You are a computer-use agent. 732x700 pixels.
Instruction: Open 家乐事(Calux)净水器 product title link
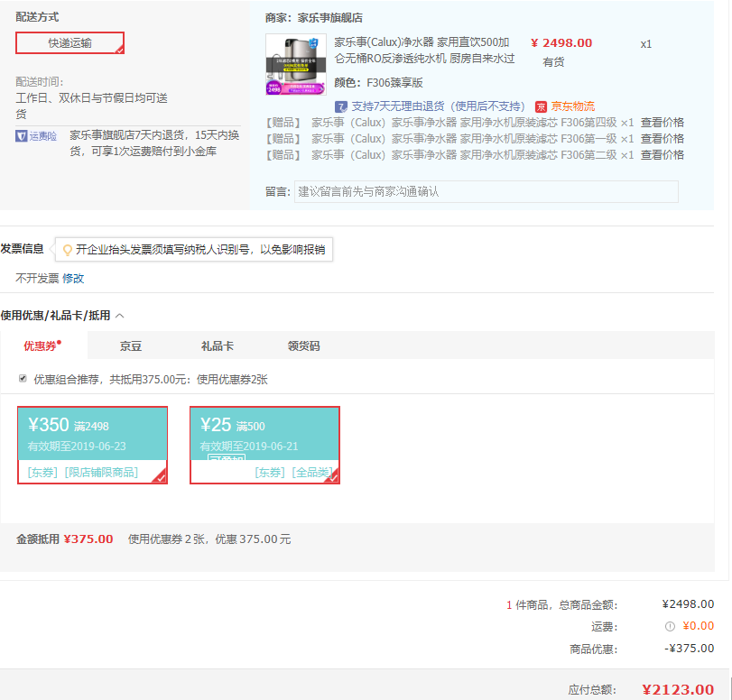click(424, 51)
